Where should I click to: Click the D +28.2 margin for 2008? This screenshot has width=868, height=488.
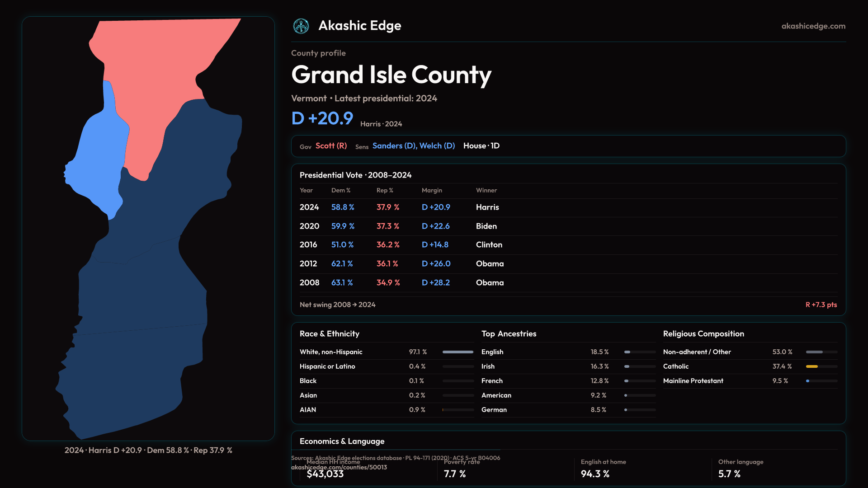(x=435, y=283)
